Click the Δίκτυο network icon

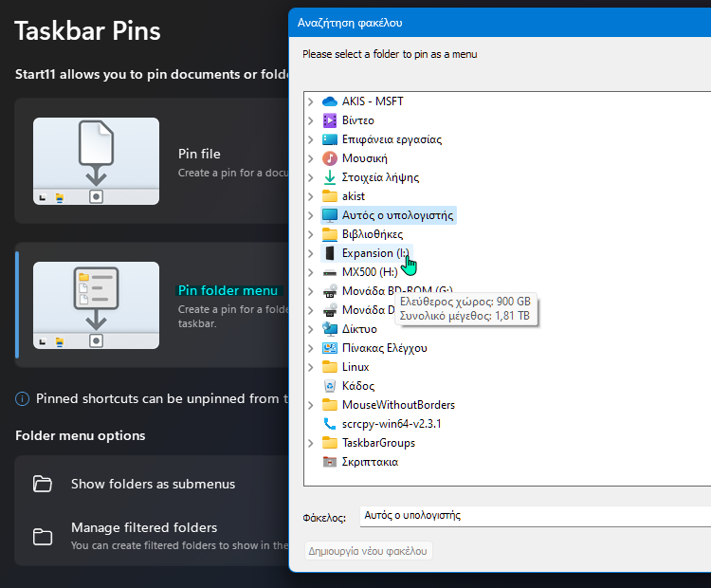click(330, 329)
